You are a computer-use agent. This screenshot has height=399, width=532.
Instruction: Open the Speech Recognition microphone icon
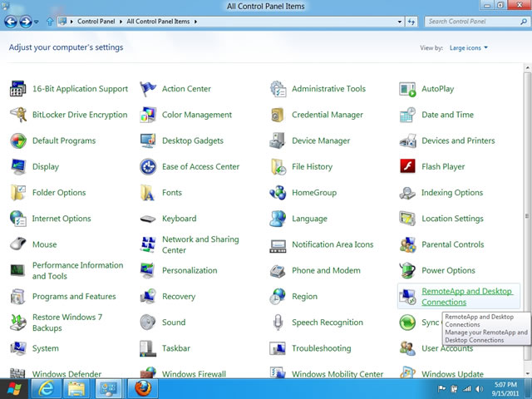(278, 323)
